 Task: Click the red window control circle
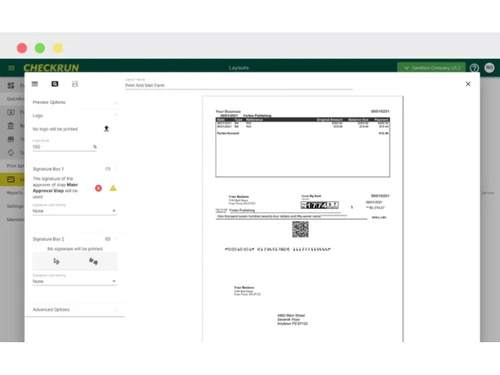(22, 48)
